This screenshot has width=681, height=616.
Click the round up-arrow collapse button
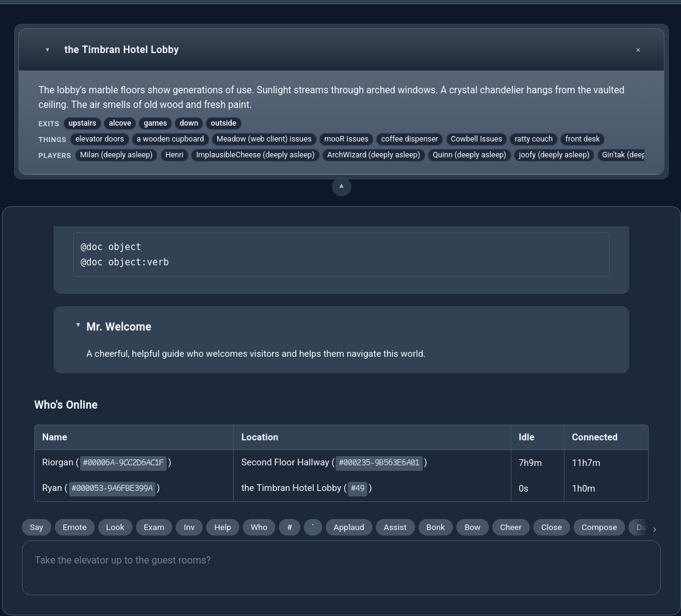(341, 186)
